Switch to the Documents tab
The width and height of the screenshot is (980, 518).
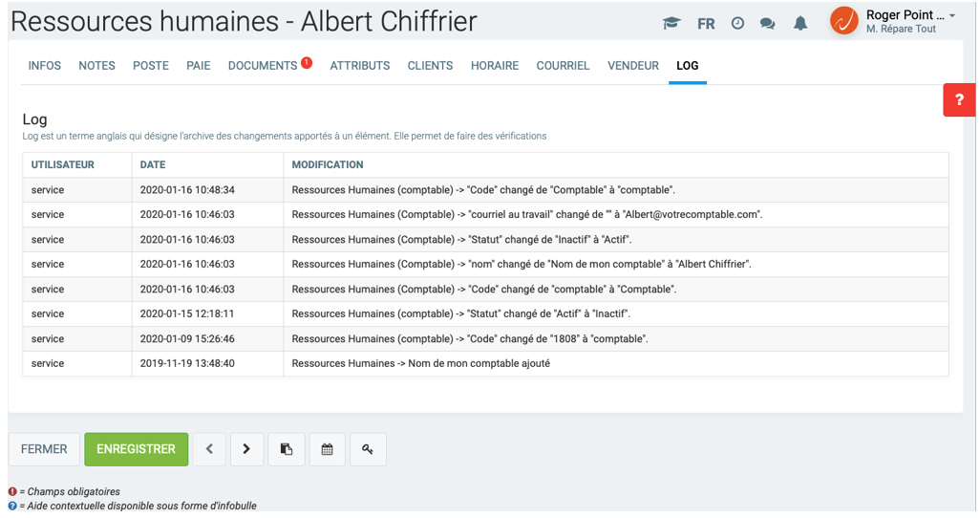pyautogui.click(x=263, y=66)
